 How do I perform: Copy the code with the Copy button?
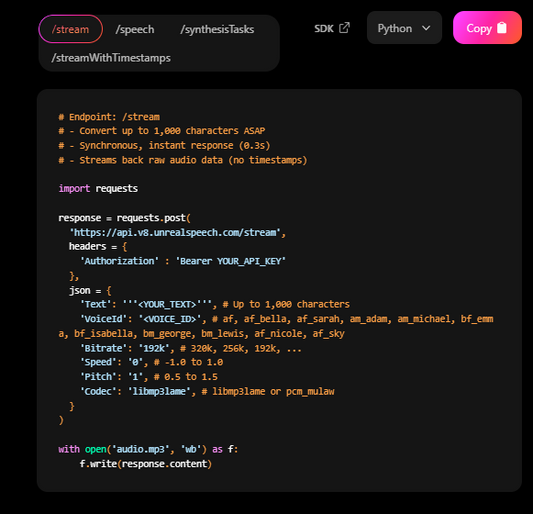(x=487, y=28)
